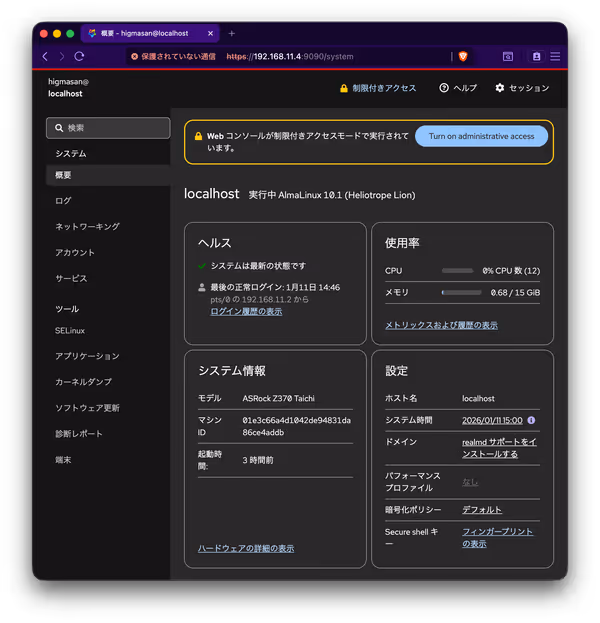Open 診断レポート in the sidebar

(x=79, y=433)
